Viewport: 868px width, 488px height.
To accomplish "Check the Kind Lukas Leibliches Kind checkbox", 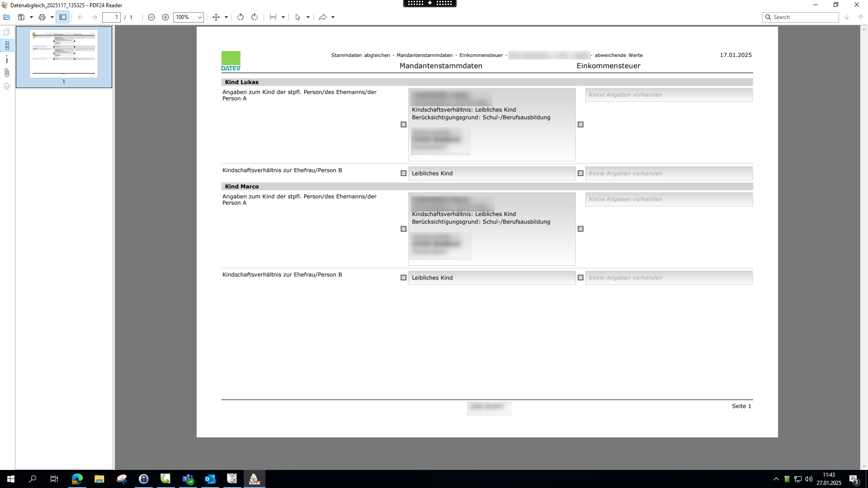I will pyautogui.click(x=403, y=173).
